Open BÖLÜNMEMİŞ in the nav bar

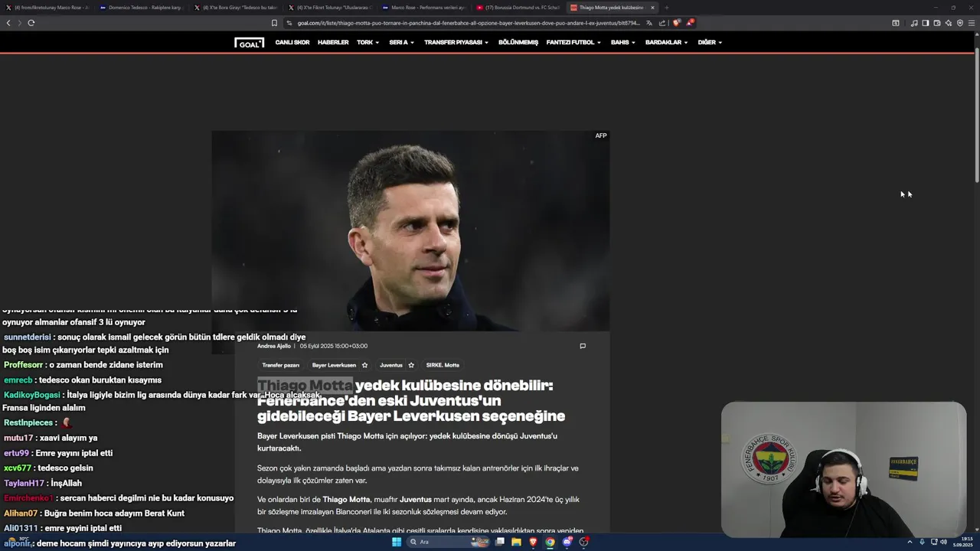click(x=518, y=43)
